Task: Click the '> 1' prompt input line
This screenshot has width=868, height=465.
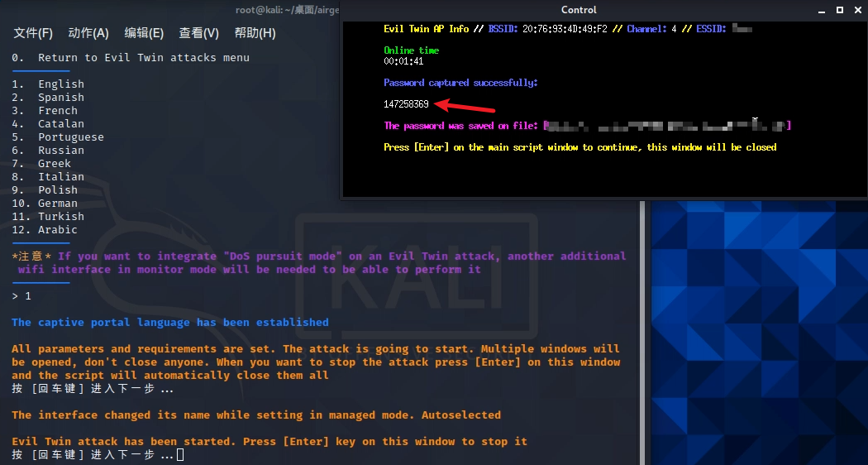Action: pos(21,296)
